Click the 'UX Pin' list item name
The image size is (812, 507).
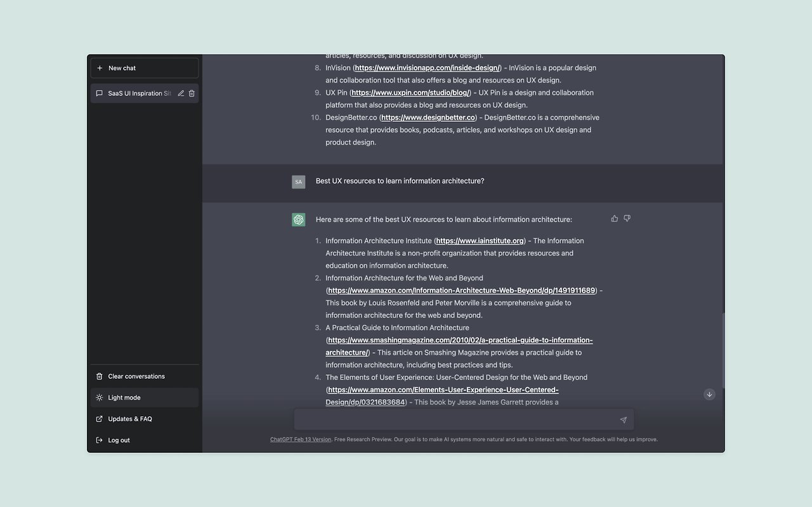(336, 93)
